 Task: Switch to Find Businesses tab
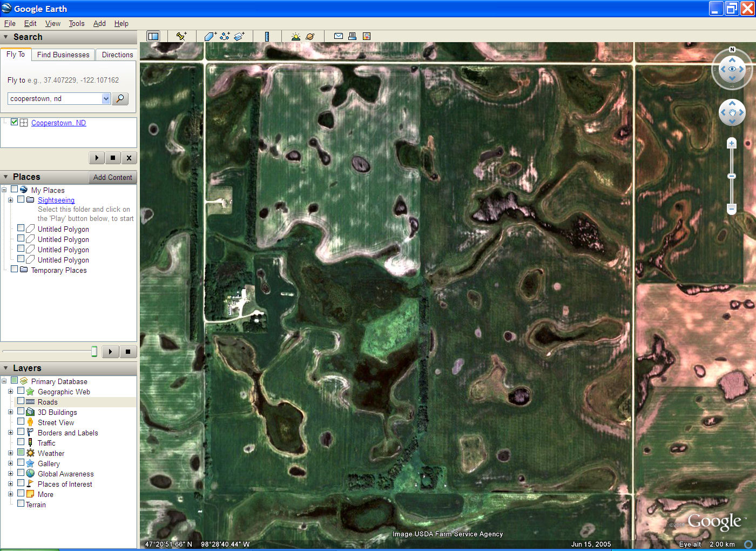pos(63,55)
